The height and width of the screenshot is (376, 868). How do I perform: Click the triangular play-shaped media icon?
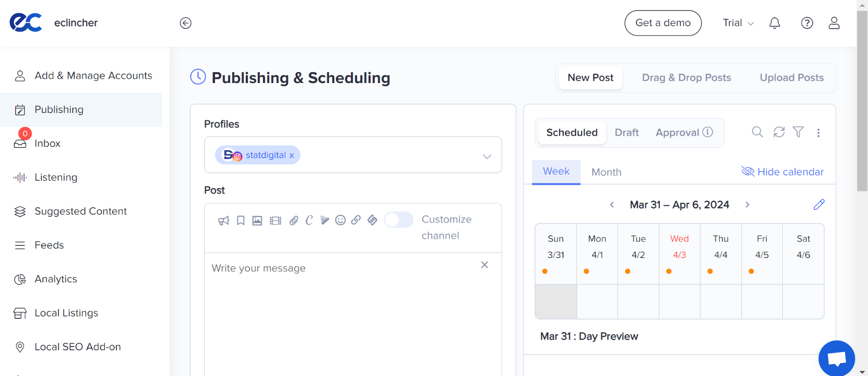[x=324, y=221]
